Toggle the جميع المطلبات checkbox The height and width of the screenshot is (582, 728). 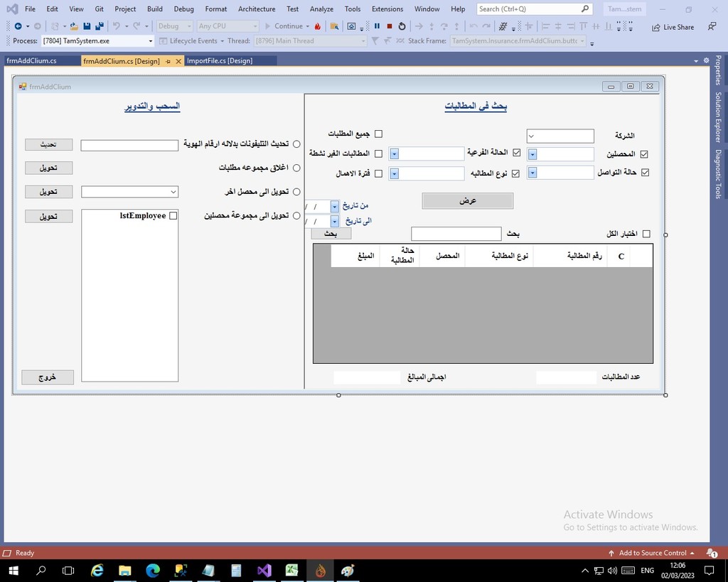[x=378, y=134]
